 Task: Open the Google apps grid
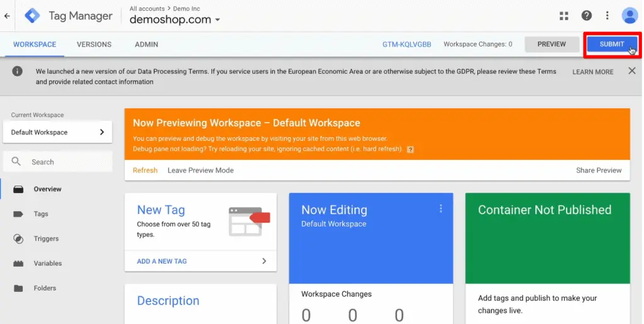tap(564, 16)
